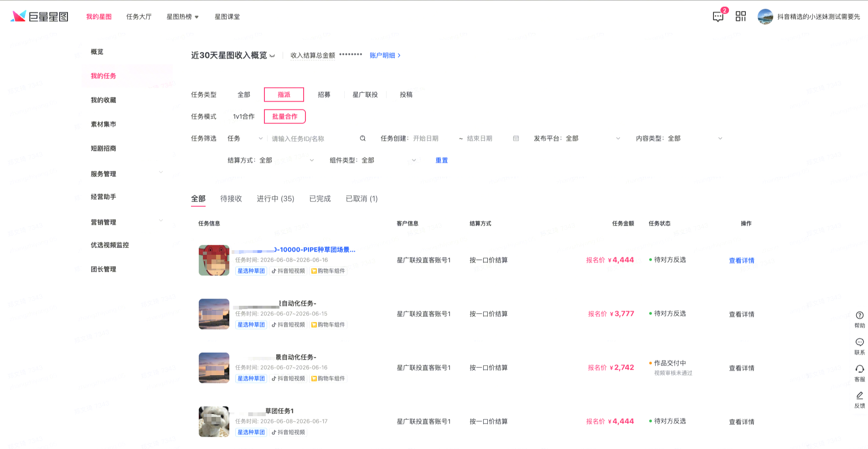The image size is (868, 449).
Task: Click 重置 to reset filters
Action: 442,160
